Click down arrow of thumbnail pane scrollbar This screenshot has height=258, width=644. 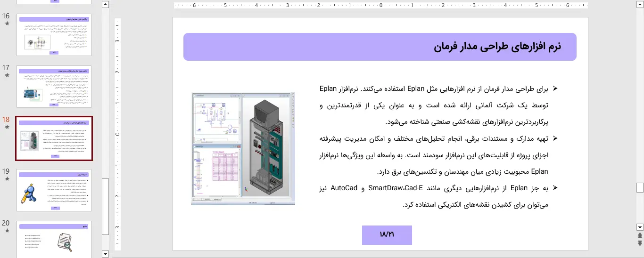point(106,254)
